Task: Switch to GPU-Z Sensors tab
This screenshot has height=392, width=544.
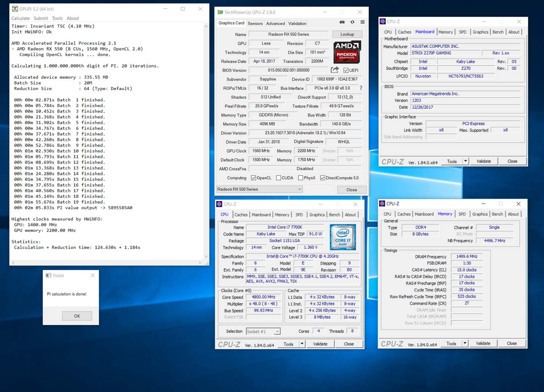Action: tap(255, 23)
